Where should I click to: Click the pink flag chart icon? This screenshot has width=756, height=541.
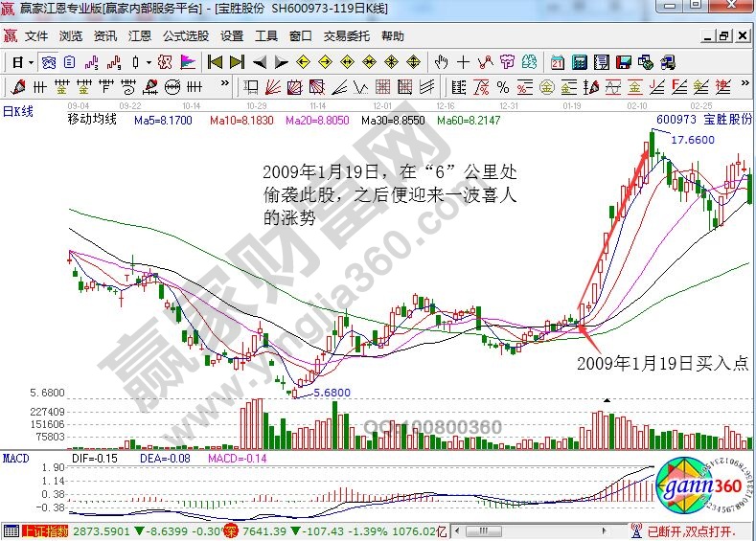click(188, 62)
